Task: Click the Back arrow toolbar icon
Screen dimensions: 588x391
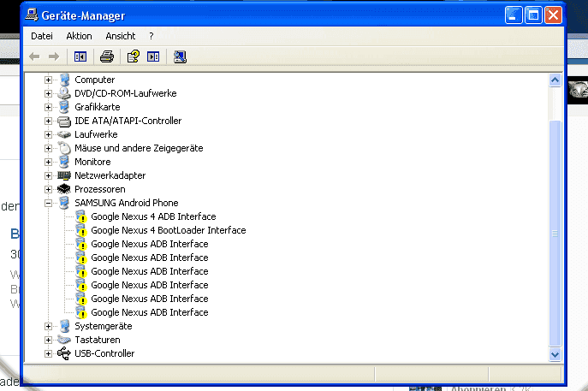Action: (34, 56)
